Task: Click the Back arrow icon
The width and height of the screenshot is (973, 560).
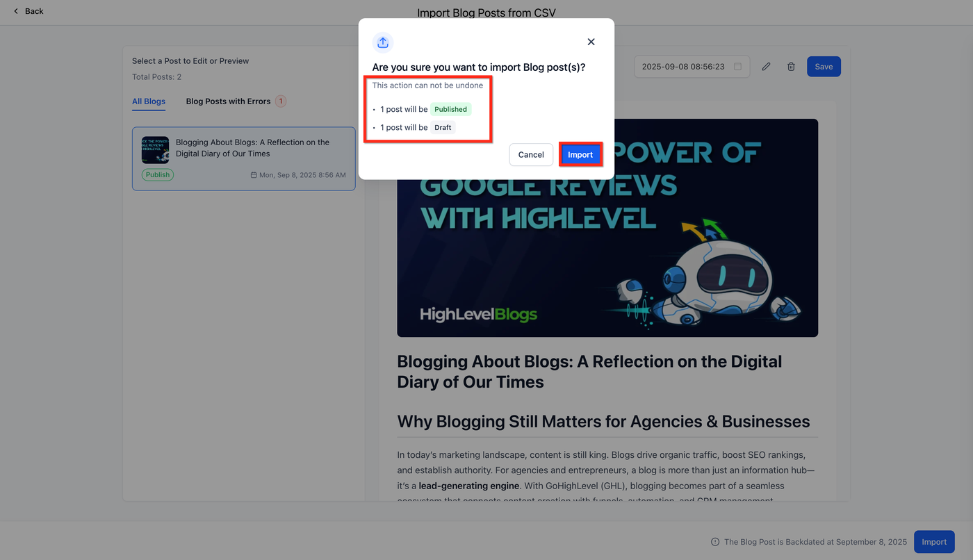Action: coord(16,11)
